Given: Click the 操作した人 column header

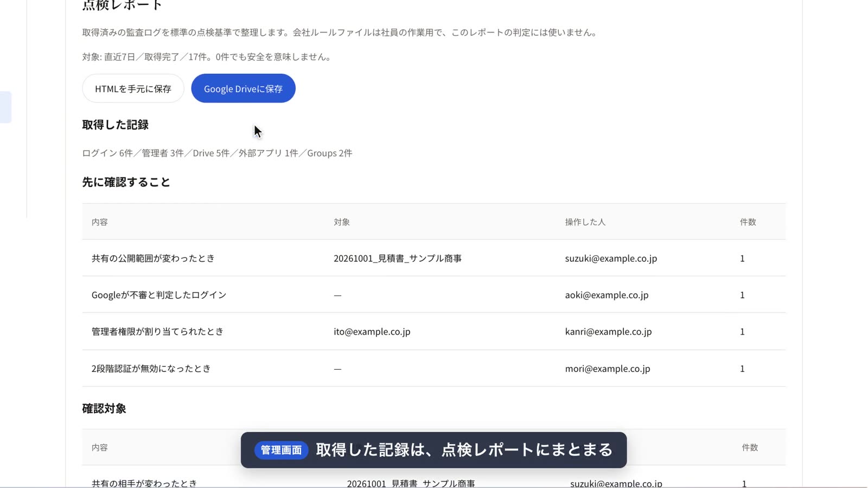Looking at the screenshot, I should (585, 222).
